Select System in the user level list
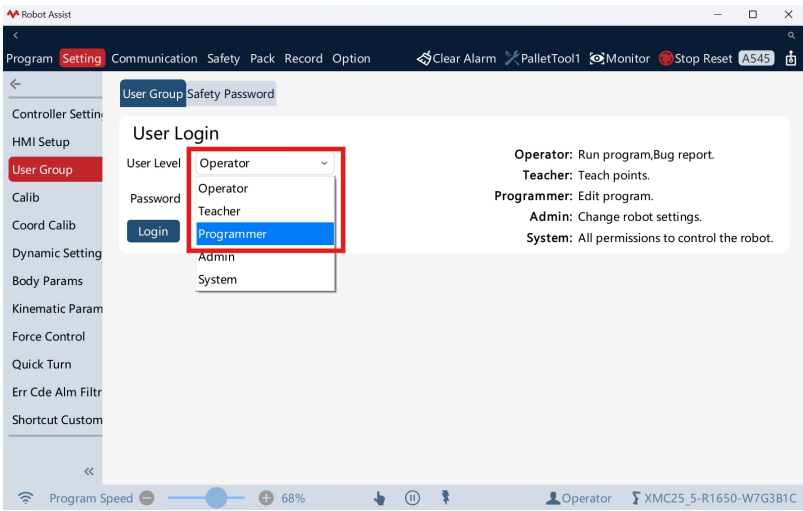 [265, 280]
